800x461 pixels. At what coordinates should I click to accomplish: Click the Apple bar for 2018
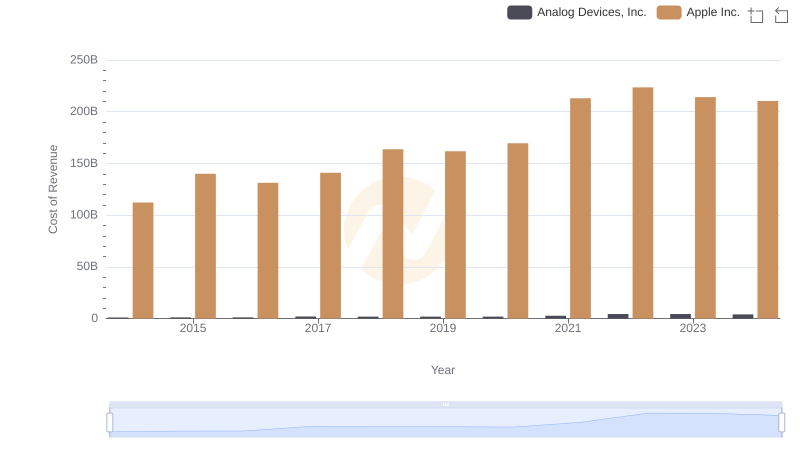click(393, 234)
